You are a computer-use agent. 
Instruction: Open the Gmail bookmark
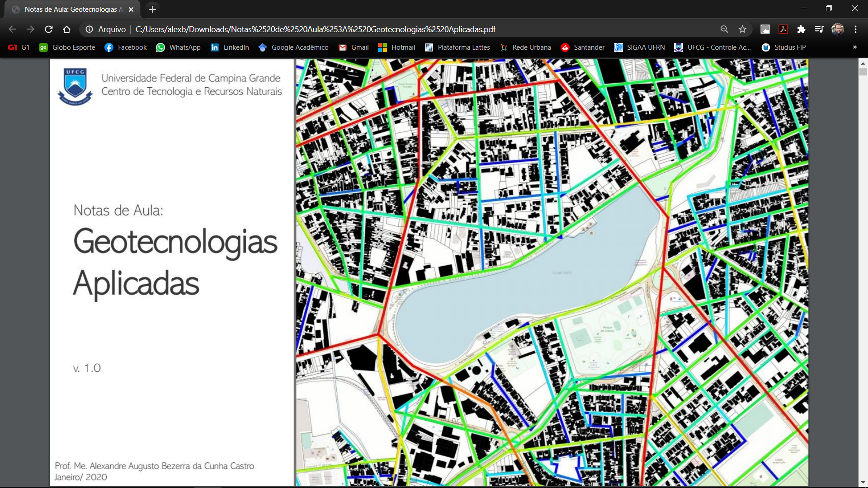tap(354, 47)
